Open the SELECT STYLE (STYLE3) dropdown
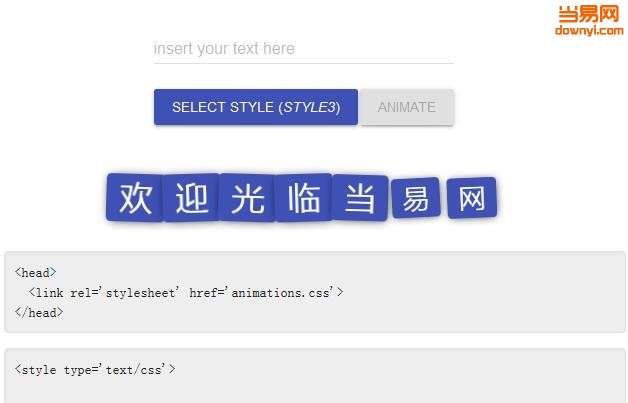Viewport: 628px width, 403px height. point(256,107)
